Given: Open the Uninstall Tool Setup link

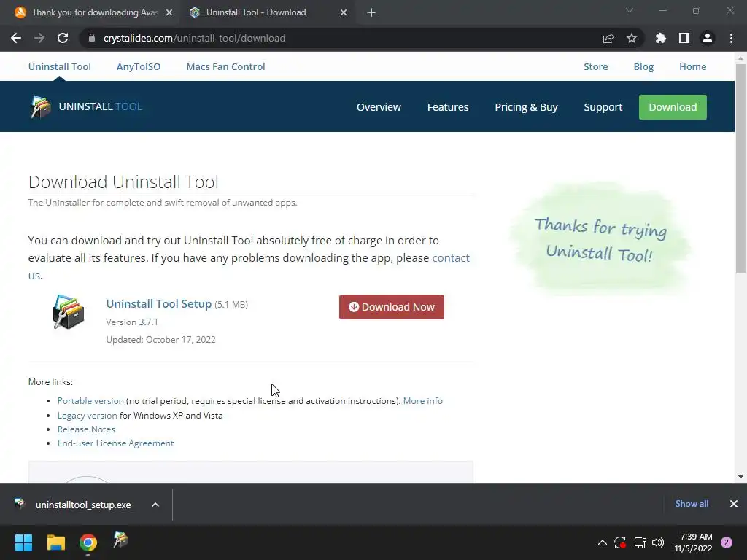Looking at the screenshot, I should (x=158, y=304).
